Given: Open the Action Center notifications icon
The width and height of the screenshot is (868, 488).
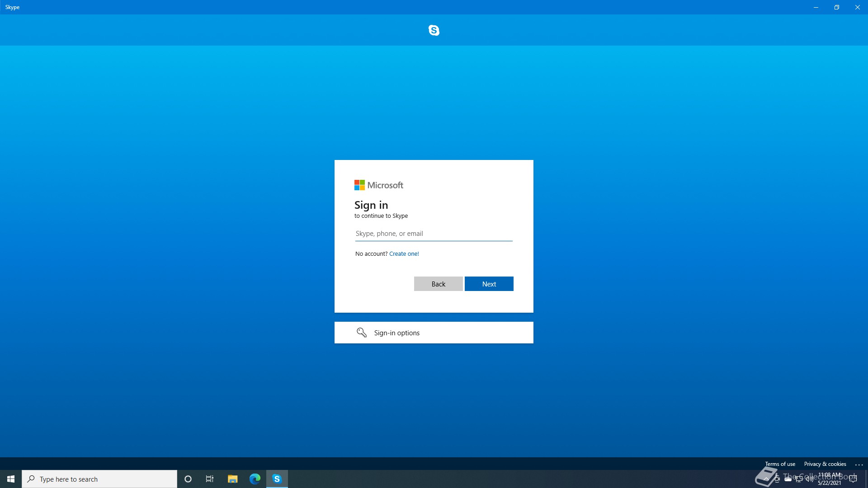Looking at the screenshot, I should click(x=853, y=479).
